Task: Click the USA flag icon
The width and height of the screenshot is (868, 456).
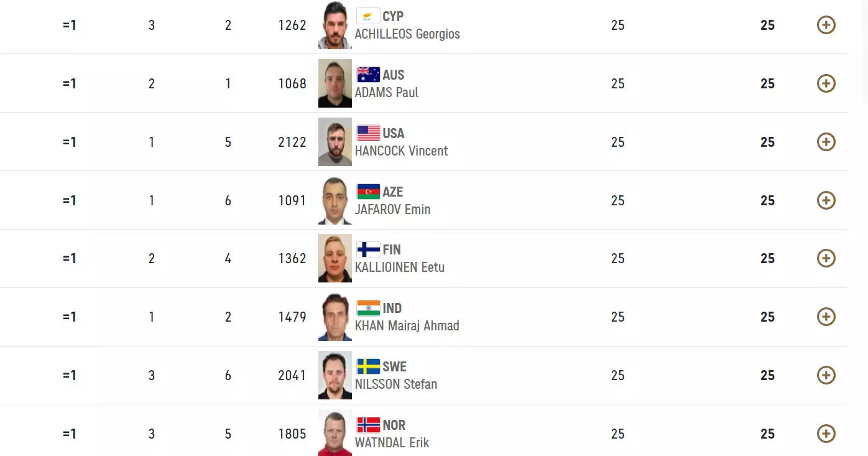Action: click(368, 133)
